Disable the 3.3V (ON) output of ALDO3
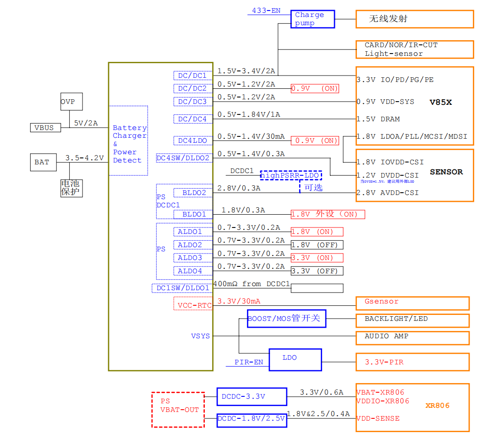The height and width of the screenshot is (444, 504). click(x=317, y=258)
